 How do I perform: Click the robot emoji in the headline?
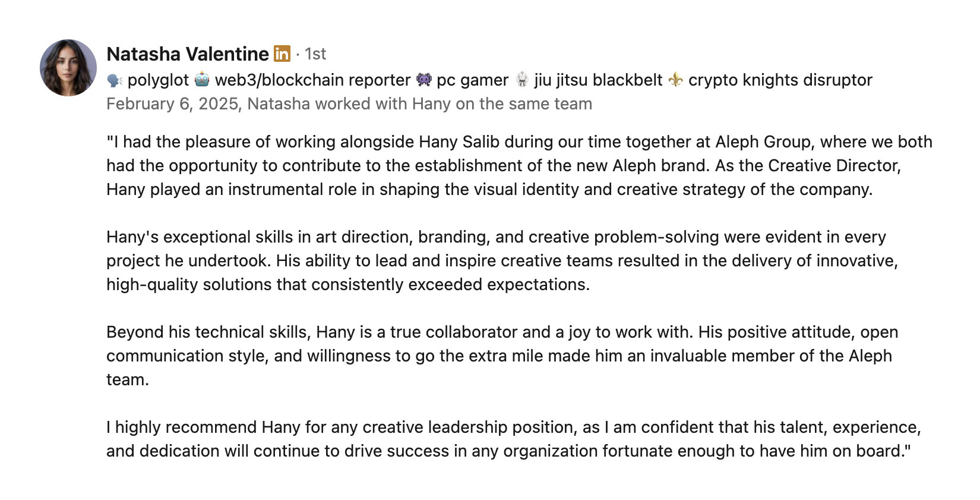[202, 80]
